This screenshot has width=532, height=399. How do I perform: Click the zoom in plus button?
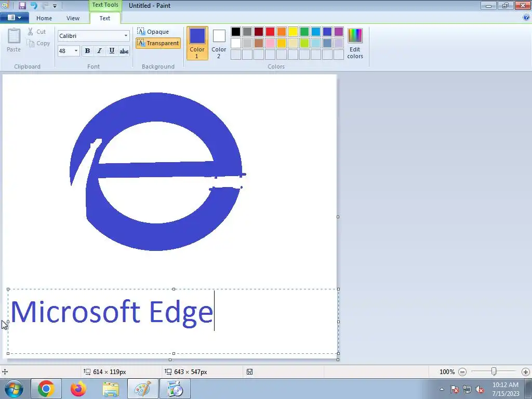tap(526, 372)
